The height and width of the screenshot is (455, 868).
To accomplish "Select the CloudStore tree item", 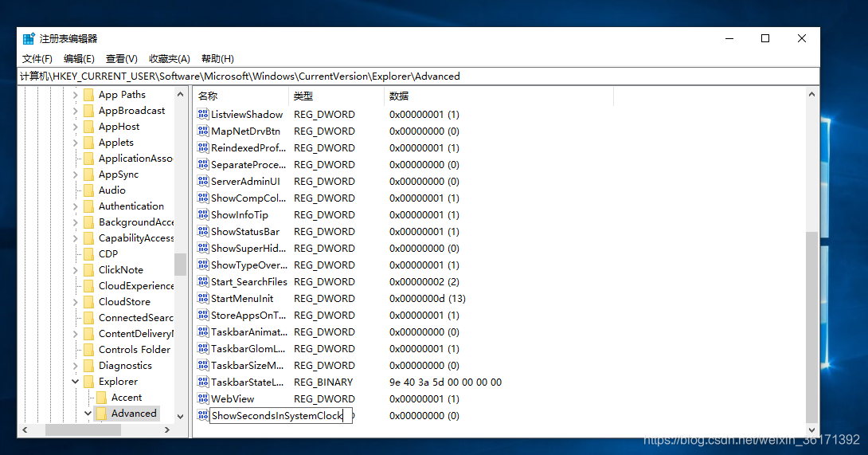I will [x=124, y=302].
